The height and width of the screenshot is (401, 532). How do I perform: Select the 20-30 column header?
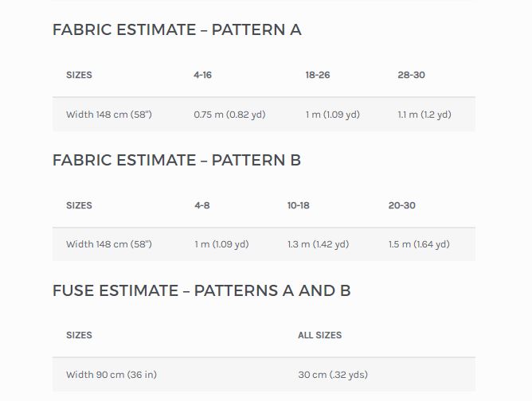click(401, 205)
